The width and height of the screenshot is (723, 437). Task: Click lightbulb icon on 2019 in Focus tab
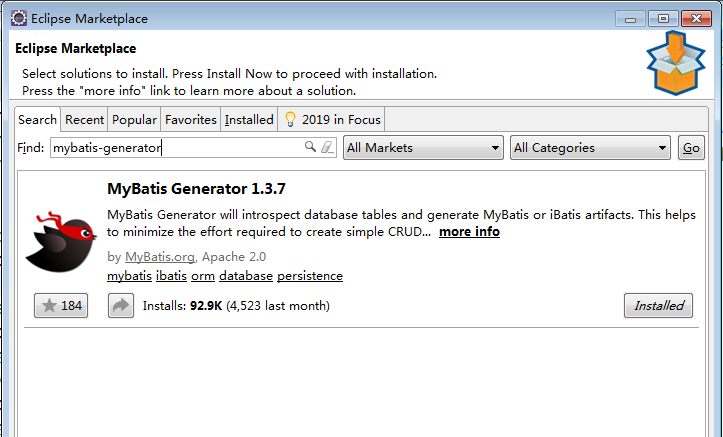(x=291, y=119)
